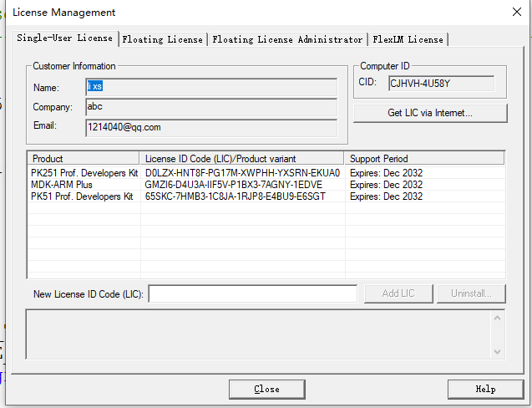Open the Floating License tab
Viewport: 532px width, 408px height.
163,39
